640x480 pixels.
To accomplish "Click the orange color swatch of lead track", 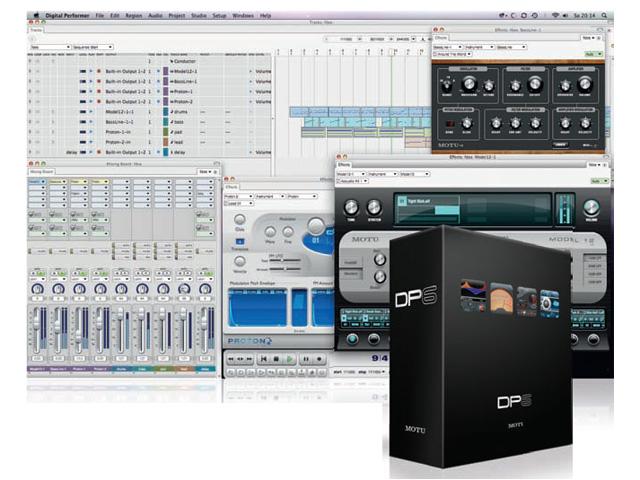I will pos(166,142).
